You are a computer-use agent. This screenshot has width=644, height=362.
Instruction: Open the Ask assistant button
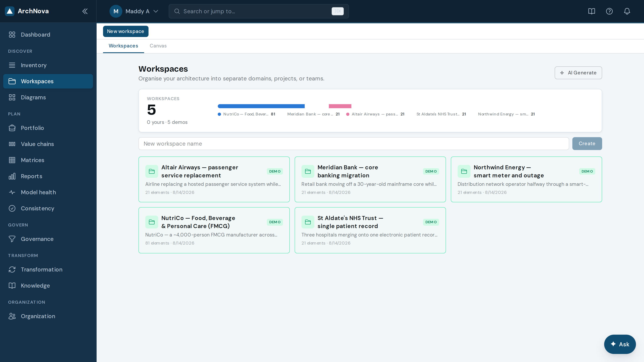[x=620, y=344]
